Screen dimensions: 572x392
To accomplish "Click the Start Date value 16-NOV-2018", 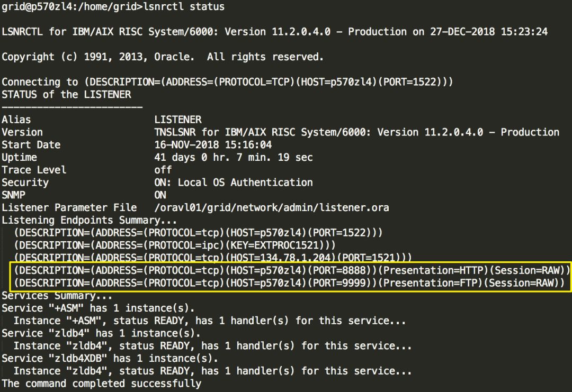I will tap(213, 145).
